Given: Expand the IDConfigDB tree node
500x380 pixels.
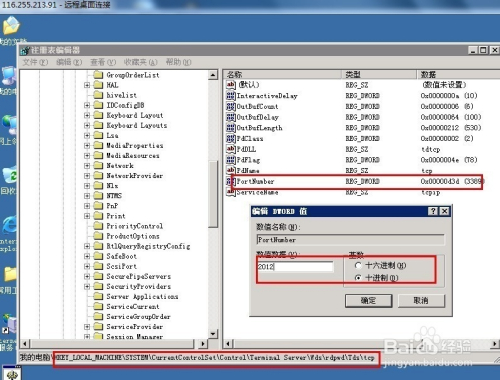Looking at the screenshot, I should coord(87,105).
